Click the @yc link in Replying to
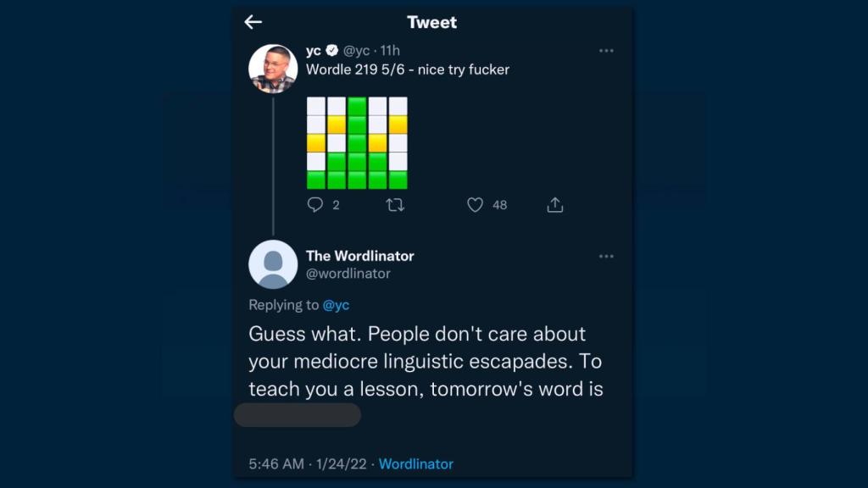The image size is (868, 488). point(337,305)
